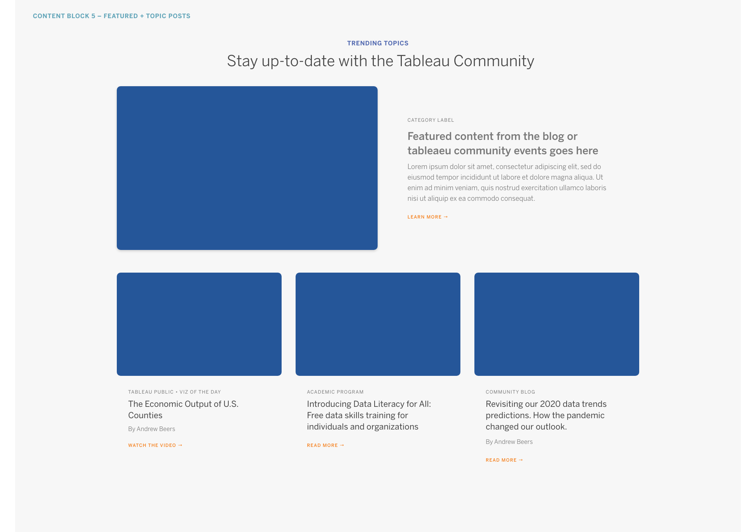Screen dimensions: 756x532
Task: Click By Andrew Beers under the Community Blog post
Action: click(509, 441)
